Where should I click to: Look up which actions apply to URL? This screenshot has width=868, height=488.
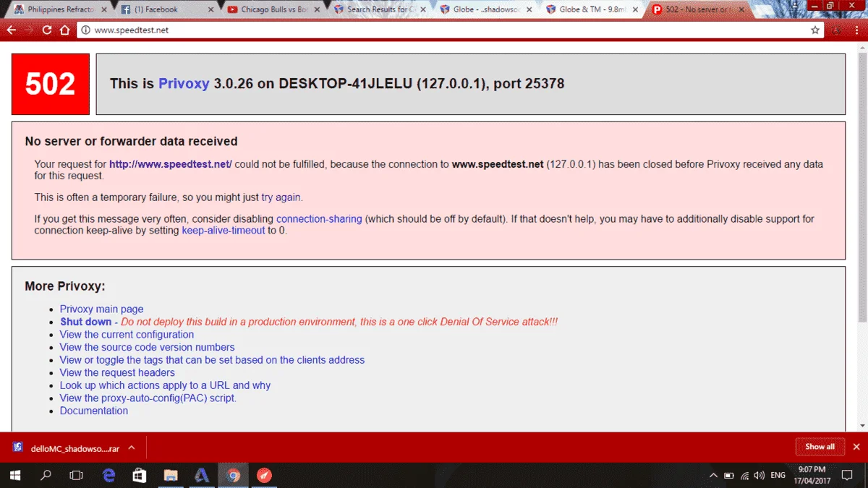click(x=165, y=385)
